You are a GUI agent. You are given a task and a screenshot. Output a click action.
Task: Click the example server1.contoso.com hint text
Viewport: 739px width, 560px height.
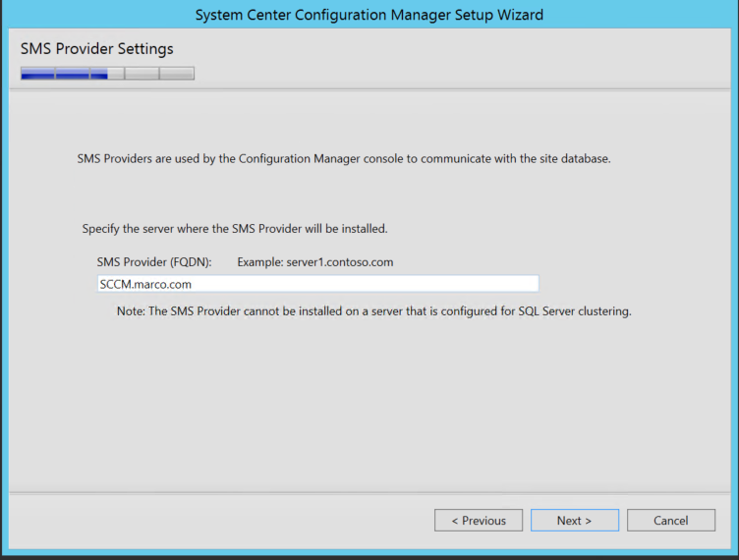315,262
